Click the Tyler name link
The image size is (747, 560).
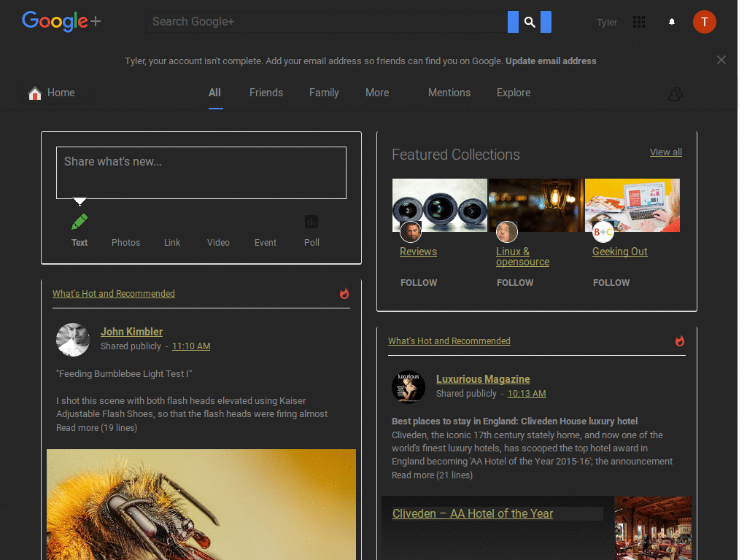(606, 23)
